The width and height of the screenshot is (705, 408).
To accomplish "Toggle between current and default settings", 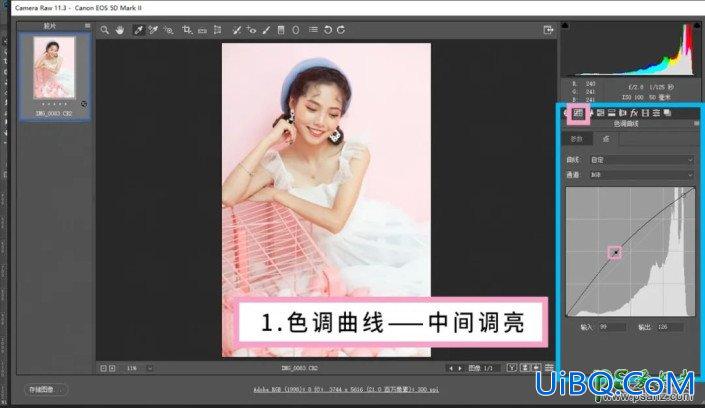I will (x=549, y=368).
